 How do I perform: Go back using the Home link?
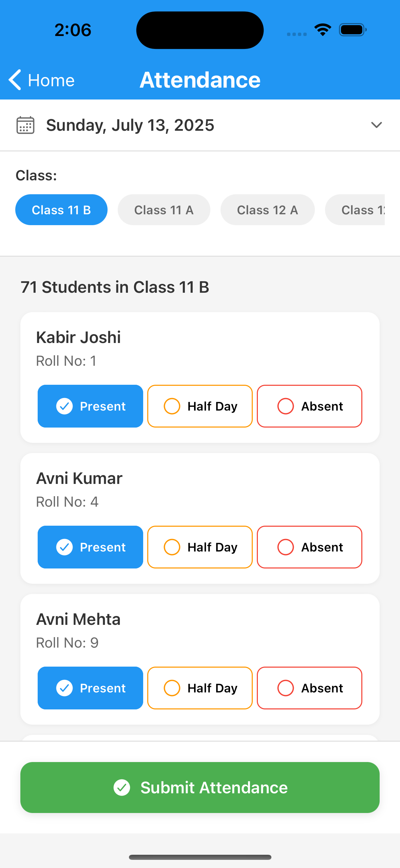coord(51,80)
